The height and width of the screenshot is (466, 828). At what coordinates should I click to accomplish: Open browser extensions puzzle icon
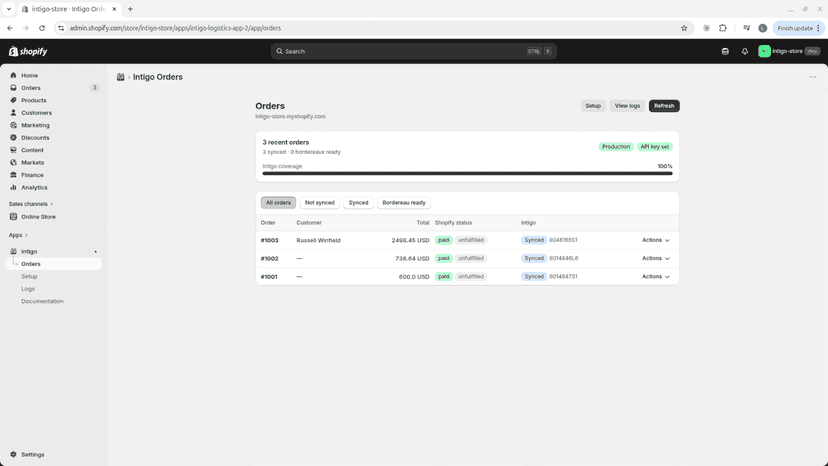(x=722, y=28)
